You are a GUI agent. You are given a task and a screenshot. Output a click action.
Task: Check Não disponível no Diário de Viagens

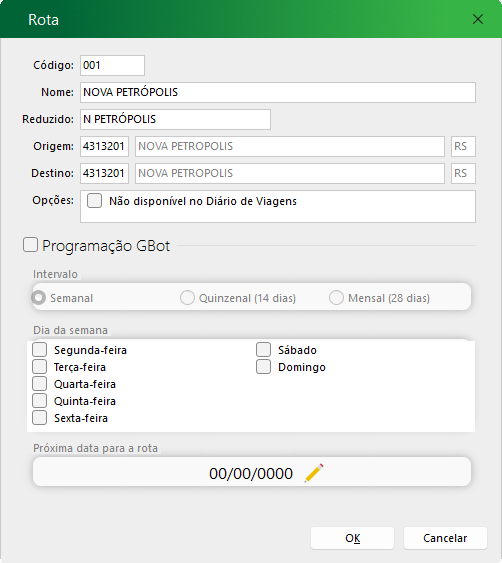(x=94, y=201)
